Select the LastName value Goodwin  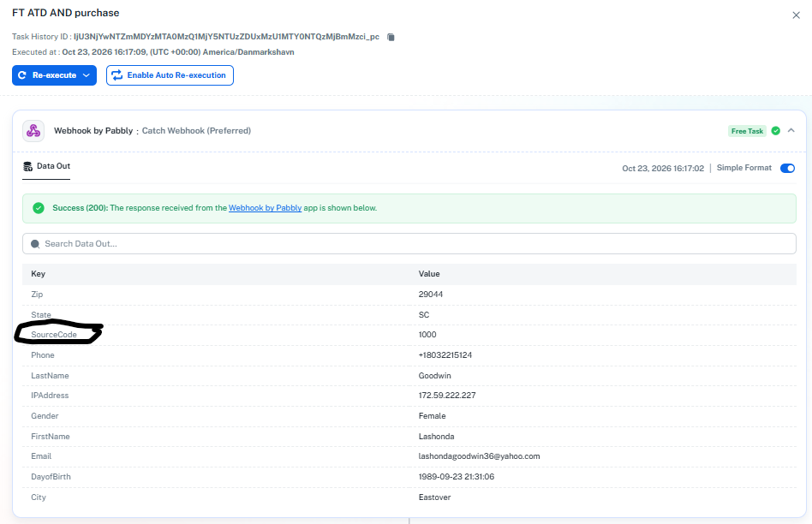click(x=435, y=375)
